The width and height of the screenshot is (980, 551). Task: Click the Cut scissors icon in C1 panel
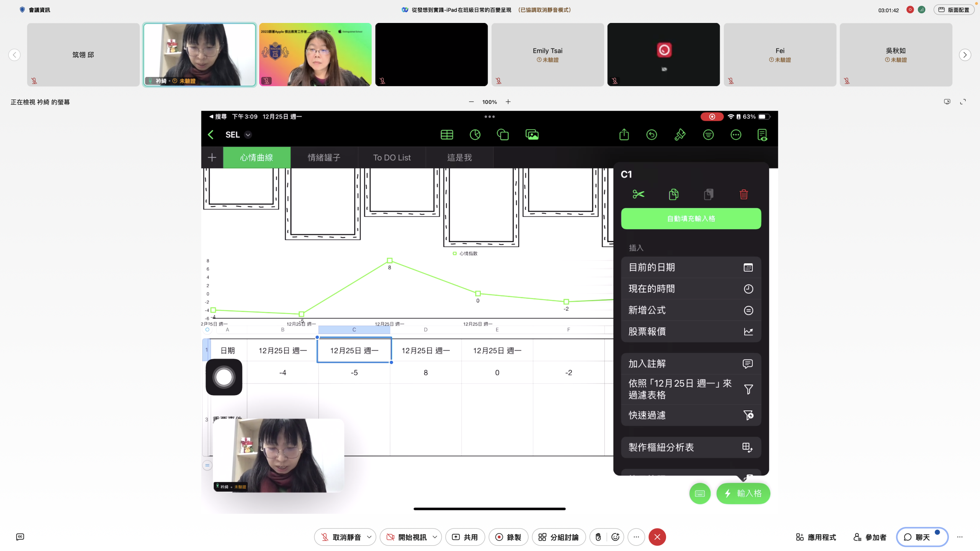(638, 194)
